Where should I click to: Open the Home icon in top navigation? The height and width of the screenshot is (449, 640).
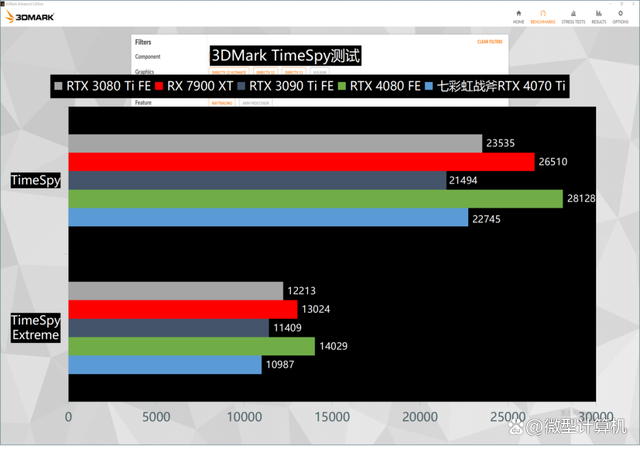tap(518, 16)
